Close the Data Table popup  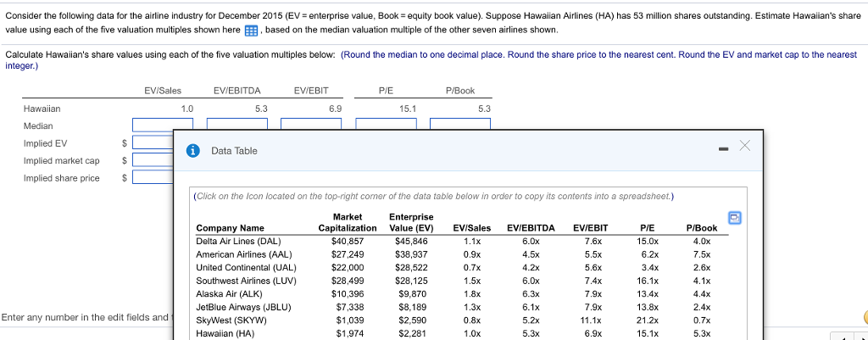click(745, 146)
